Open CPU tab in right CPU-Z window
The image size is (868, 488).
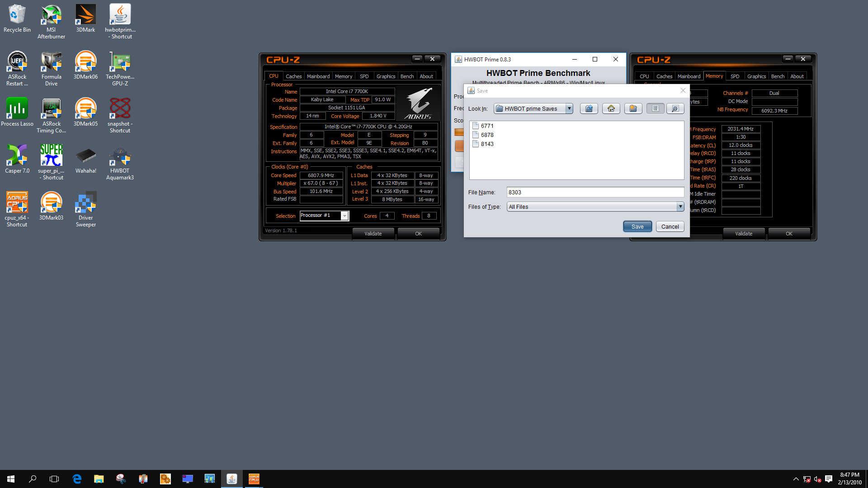[x=644, y=76]
